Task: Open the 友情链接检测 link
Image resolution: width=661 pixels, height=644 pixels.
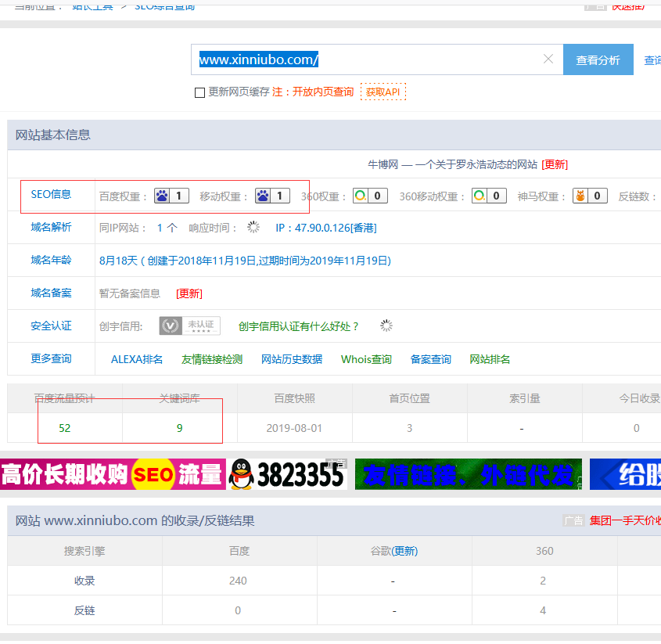Action: 212,359
